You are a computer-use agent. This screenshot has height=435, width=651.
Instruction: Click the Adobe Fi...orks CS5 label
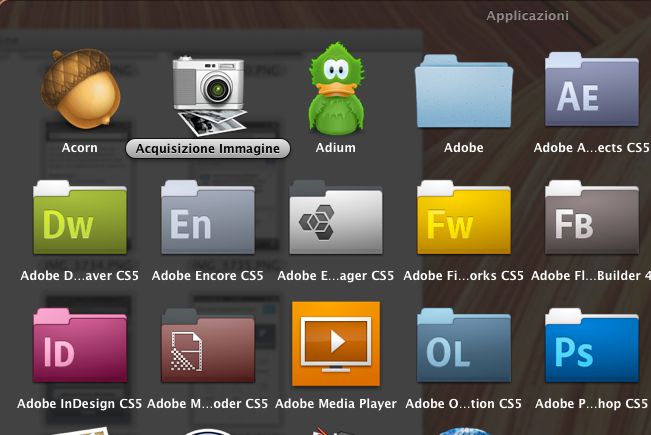click(464, 276)
